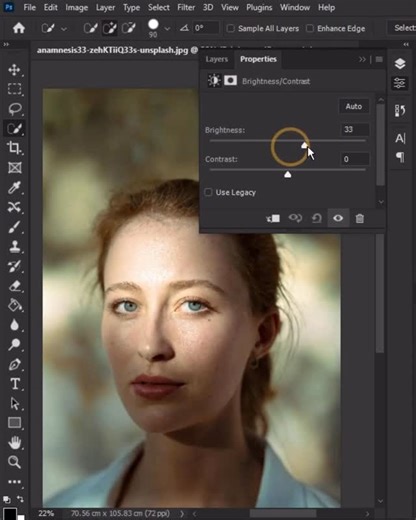Select the Pen tool
Image resolution: width=416 pixels, height=520 pixels.
(14, 364)
